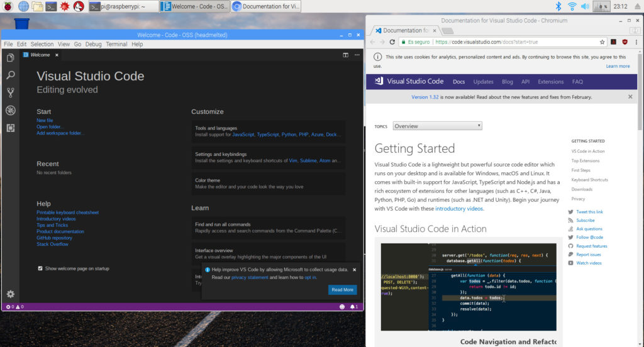Open Printable keyboard cheatsheet link
This screenshot has width=644, height=347.
pos(68,212)
